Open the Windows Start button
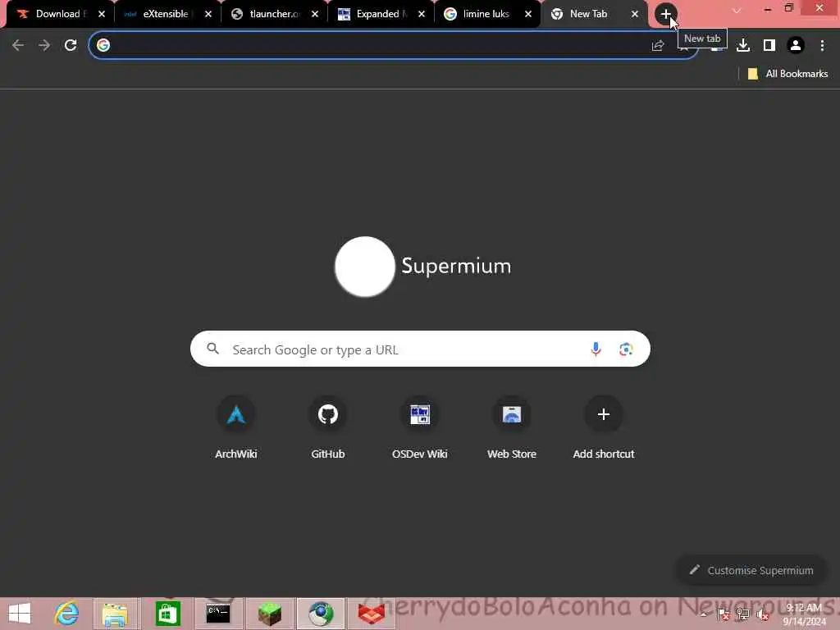The width and height of the screenshot is (840, 630). click(20, 614)
